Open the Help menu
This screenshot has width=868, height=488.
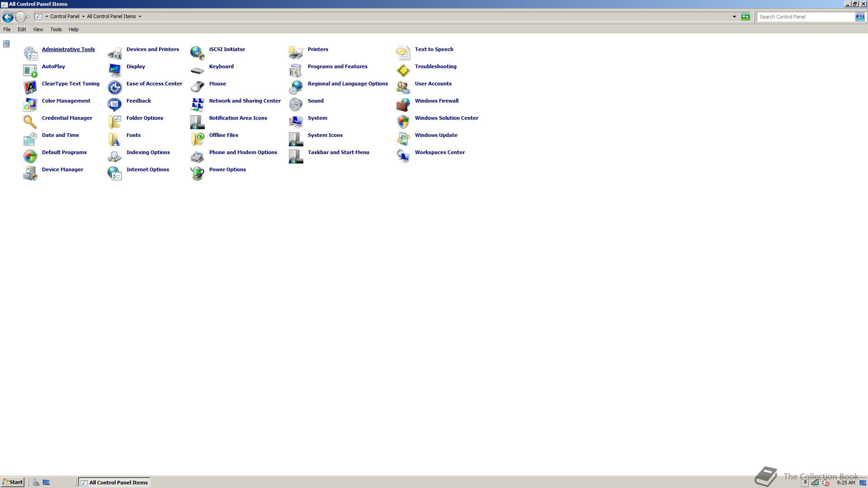click(x=74, y=29)
